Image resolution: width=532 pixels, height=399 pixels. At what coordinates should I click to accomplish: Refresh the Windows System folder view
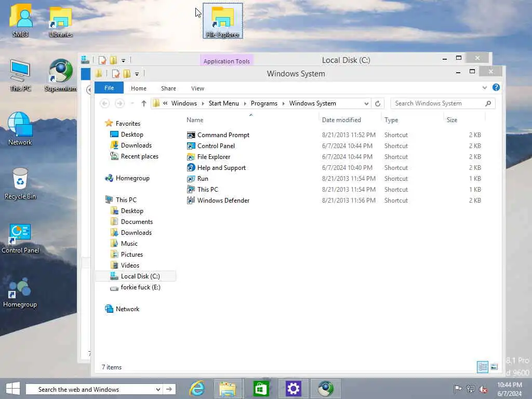[378, 103]
